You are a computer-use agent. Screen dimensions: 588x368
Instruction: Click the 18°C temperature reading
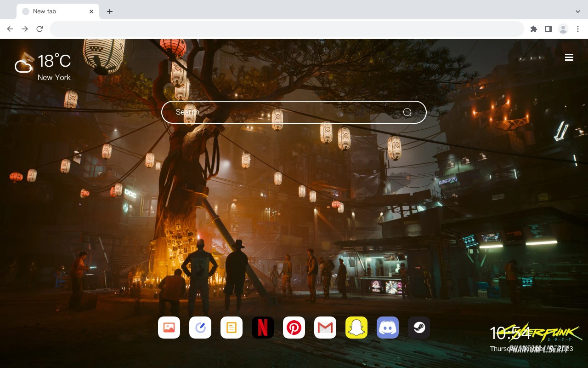click(x=54, y=61)
